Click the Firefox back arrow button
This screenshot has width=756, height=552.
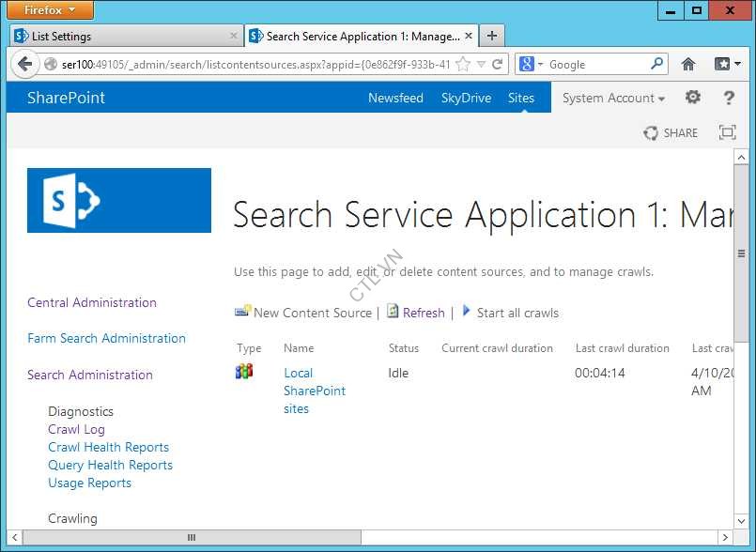pos(25,65)
